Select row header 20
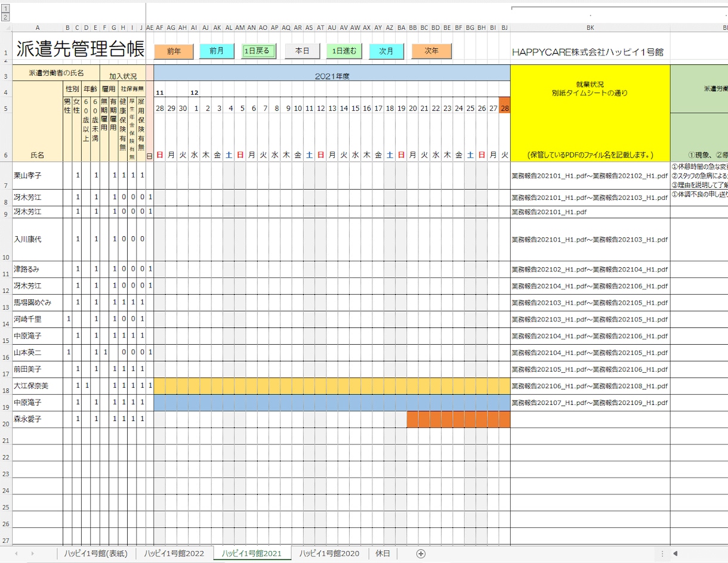Viewport: 728px width, 563px height. 6,419
